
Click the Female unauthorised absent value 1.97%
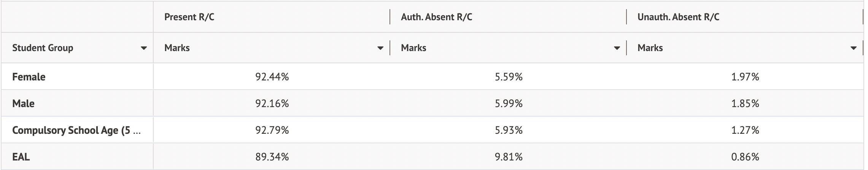[x=745, y=77]
